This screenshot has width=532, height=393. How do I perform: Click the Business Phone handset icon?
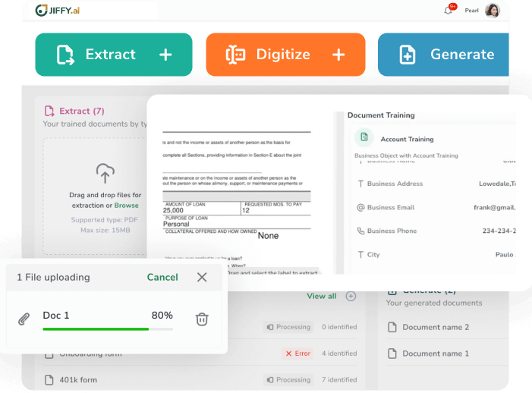(x=360, y=231)
